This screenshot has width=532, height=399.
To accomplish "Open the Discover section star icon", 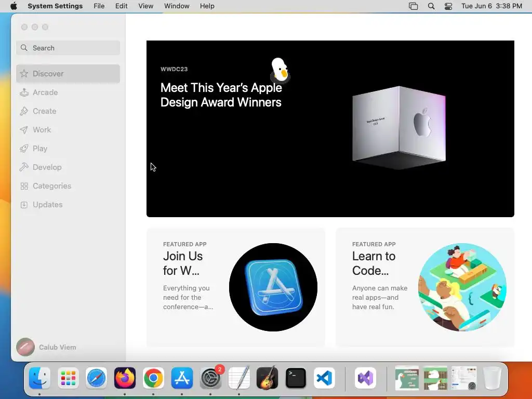I will 24,74.
